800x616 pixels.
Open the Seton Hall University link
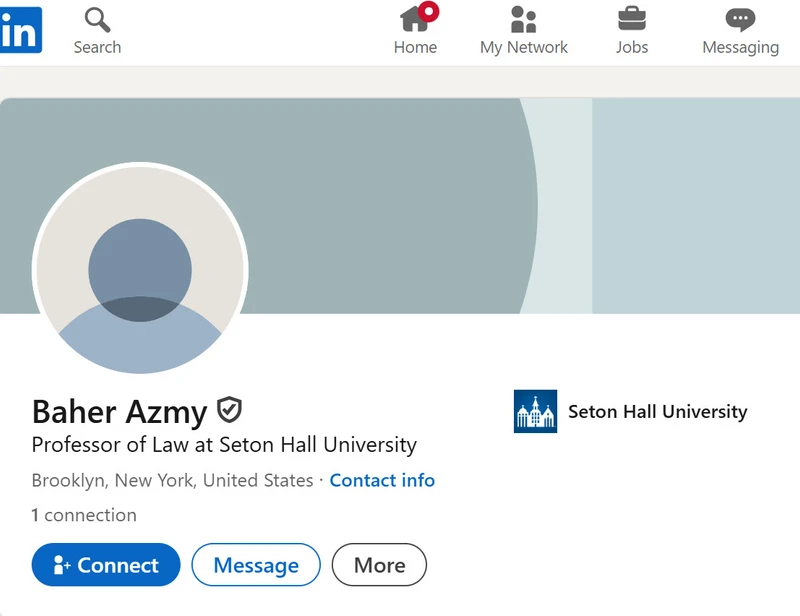(658, 411)
